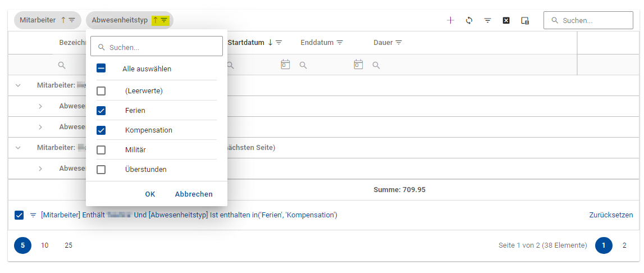Click the plus icon to add an entry
The height and width of the screenshot is (273, 644).
(450, 20)
